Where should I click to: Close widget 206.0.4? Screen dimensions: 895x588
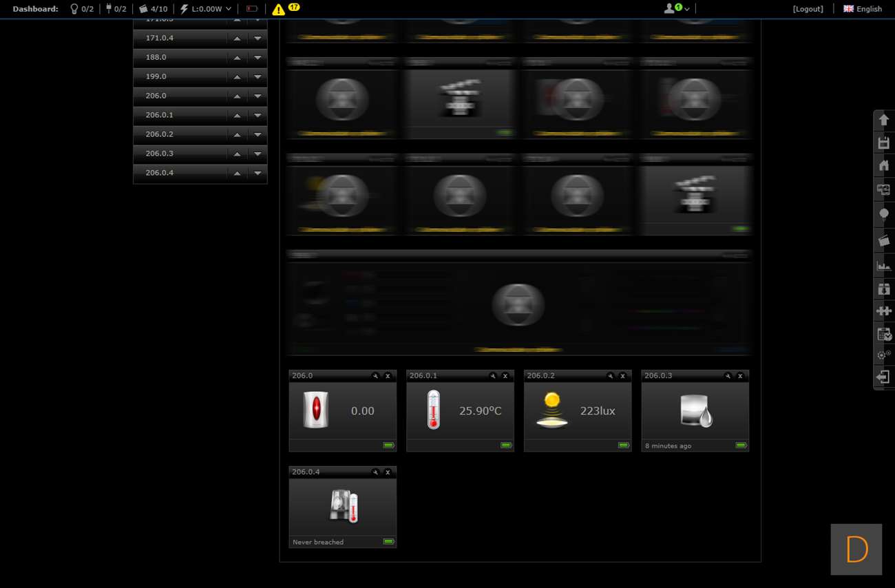[x=388, y=472]
